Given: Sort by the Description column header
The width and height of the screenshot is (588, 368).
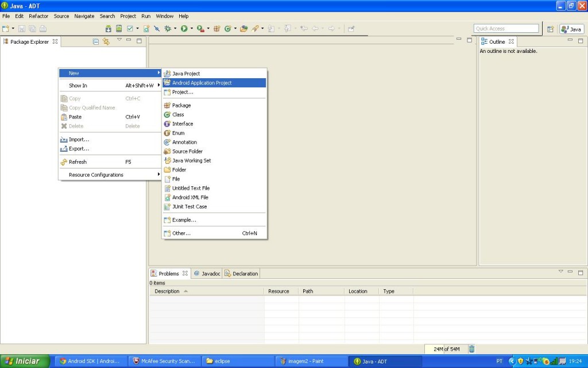Looking at the screenshot, I should tap(207, 292).
